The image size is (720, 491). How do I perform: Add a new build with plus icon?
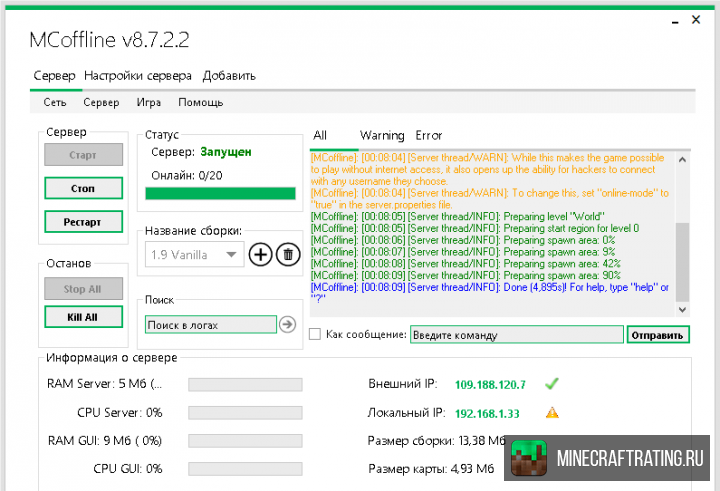click(260, 254)
